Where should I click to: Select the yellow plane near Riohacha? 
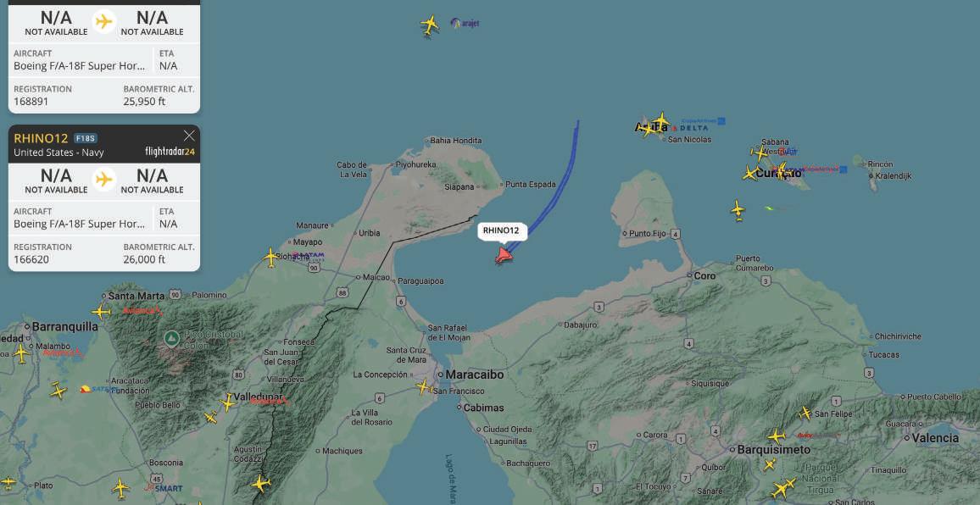pyautogui.click(x=270, y=257)
